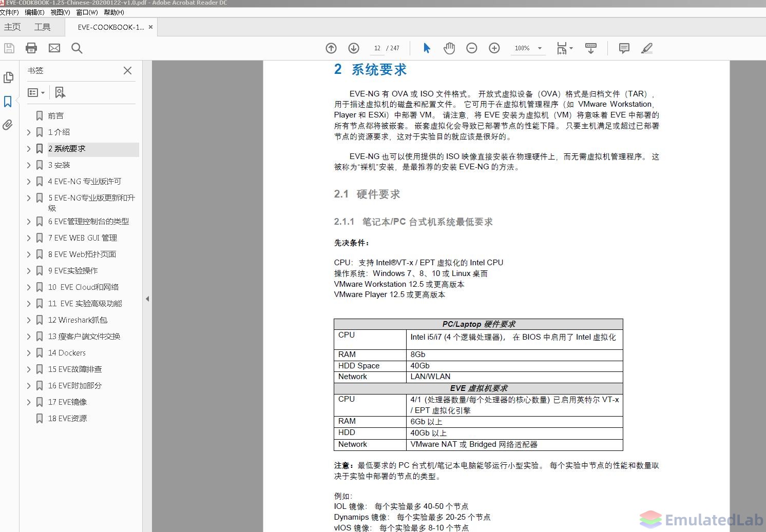Click the '2 系统要求' page heading
Image resolution: width=766 pixels, height=532 pixels.
pos(370,69)
